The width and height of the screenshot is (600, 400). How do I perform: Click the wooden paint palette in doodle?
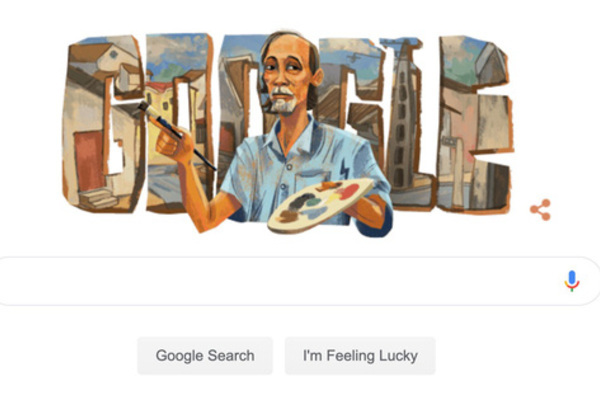coord(321,205)
